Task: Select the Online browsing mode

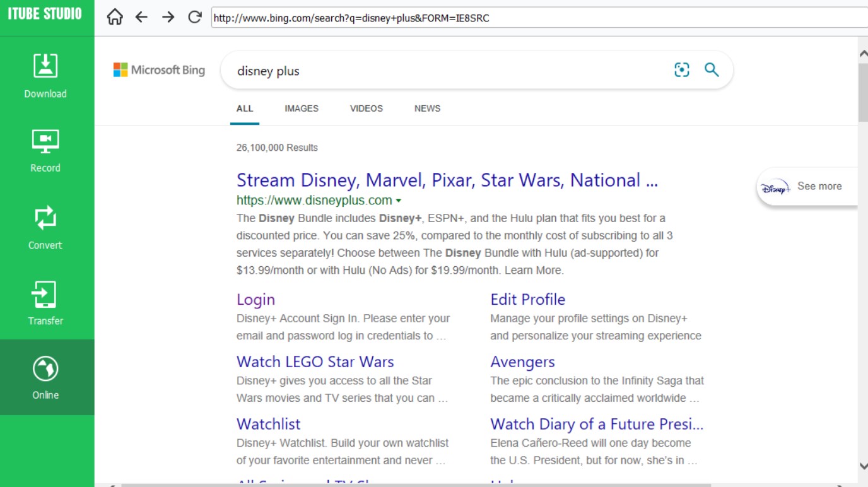Action: click(x=45, y=378)
